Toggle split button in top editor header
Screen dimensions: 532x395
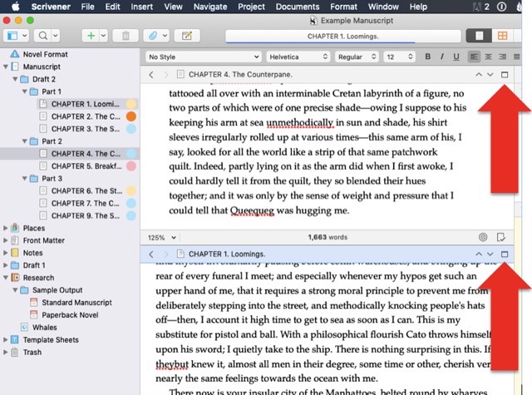pyautogui.click(x=505, y=74)
